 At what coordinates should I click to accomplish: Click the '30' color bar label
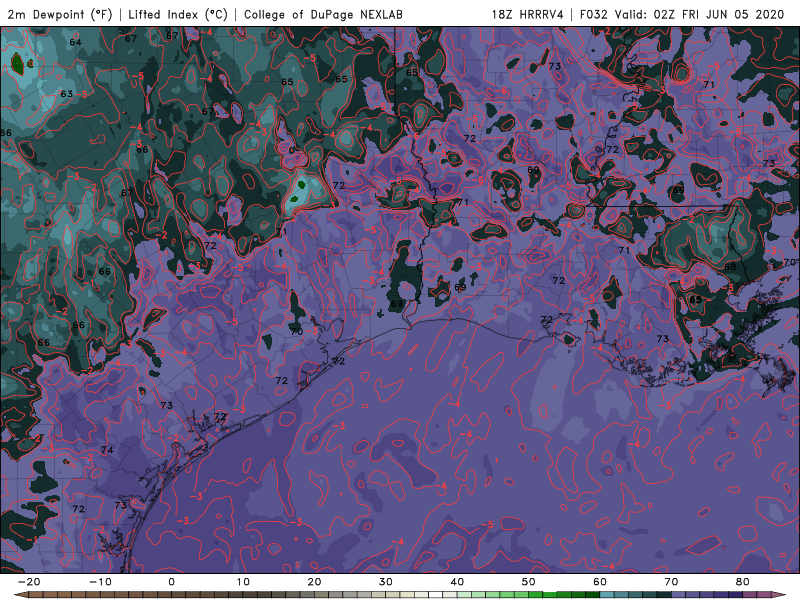tap(386, 582)
